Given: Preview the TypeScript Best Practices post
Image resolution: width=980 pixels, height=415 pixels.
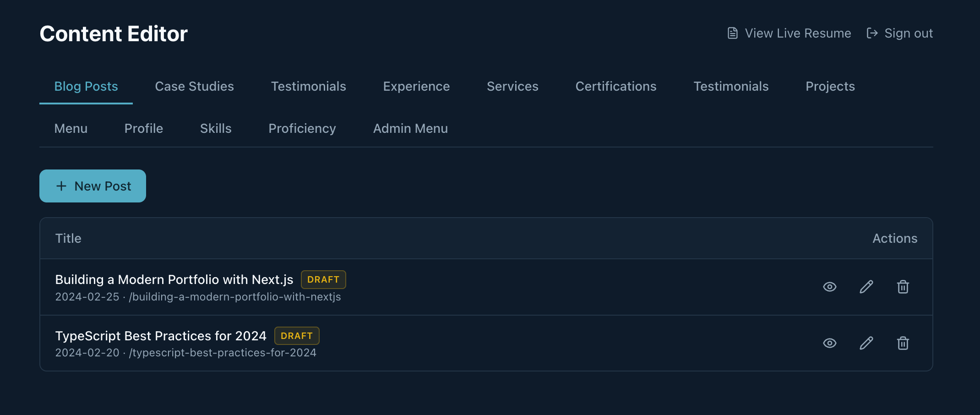Looking at the screenshot, I should click(829, 343).
